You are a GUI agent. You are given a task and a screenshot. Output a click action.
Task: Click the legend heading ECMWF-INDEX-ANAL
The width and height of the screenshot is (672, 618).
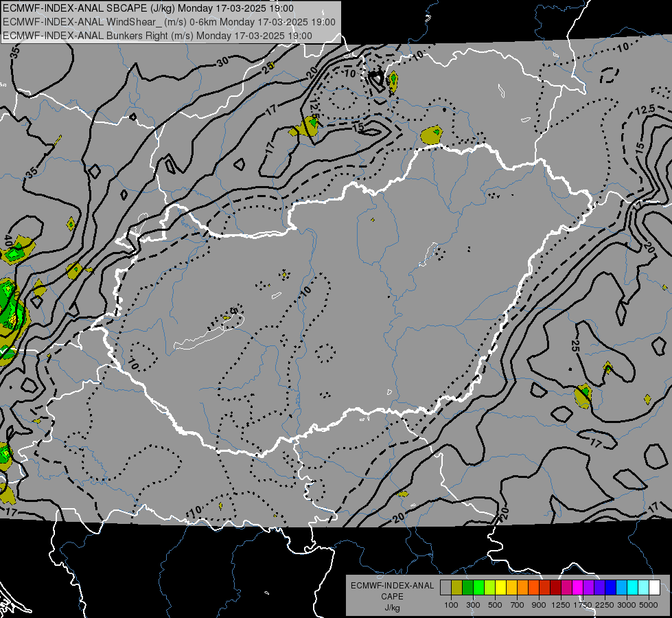392,586
